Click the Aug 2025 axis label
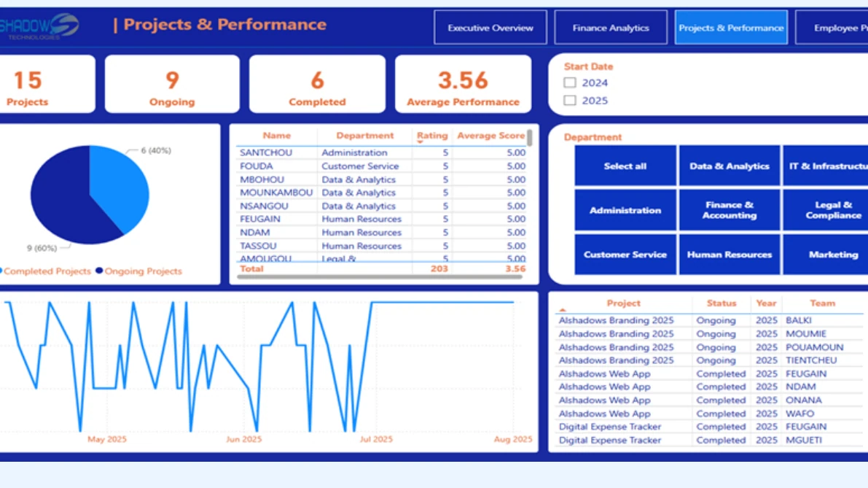Screen dimensions: 868x488 coord(512,439)
